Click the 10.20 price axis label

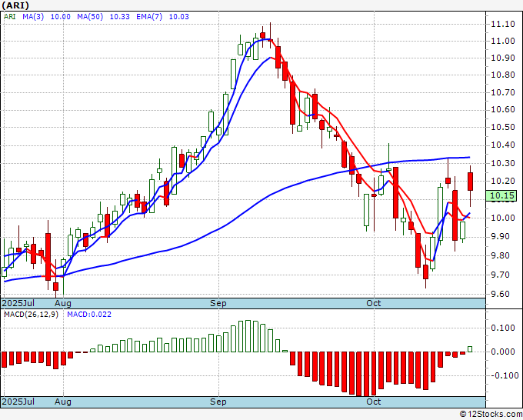point(503,181)
